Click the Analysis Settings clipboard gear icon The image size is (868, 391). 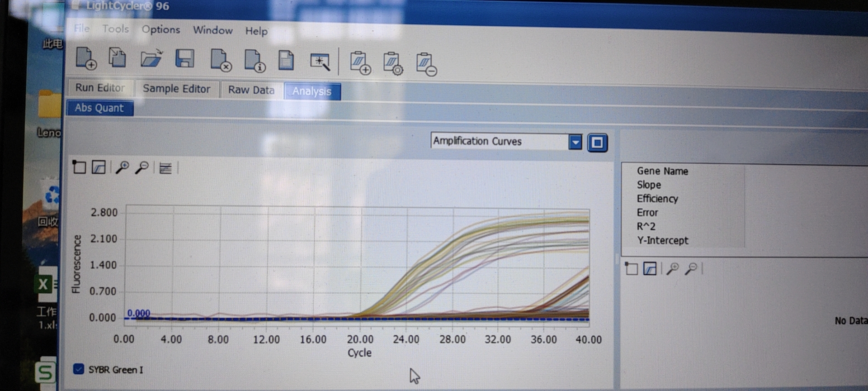tap(392, 63)
